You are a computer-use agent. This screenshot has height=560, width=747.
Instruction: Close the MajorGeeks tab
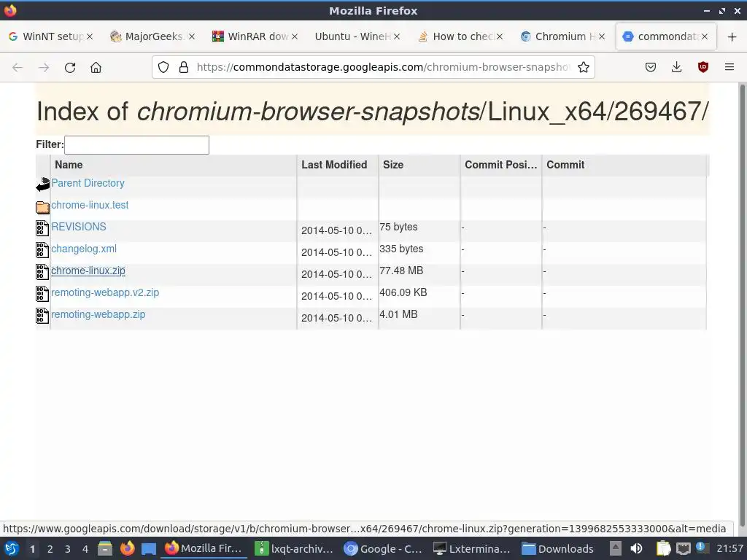(x=192, y=36)
